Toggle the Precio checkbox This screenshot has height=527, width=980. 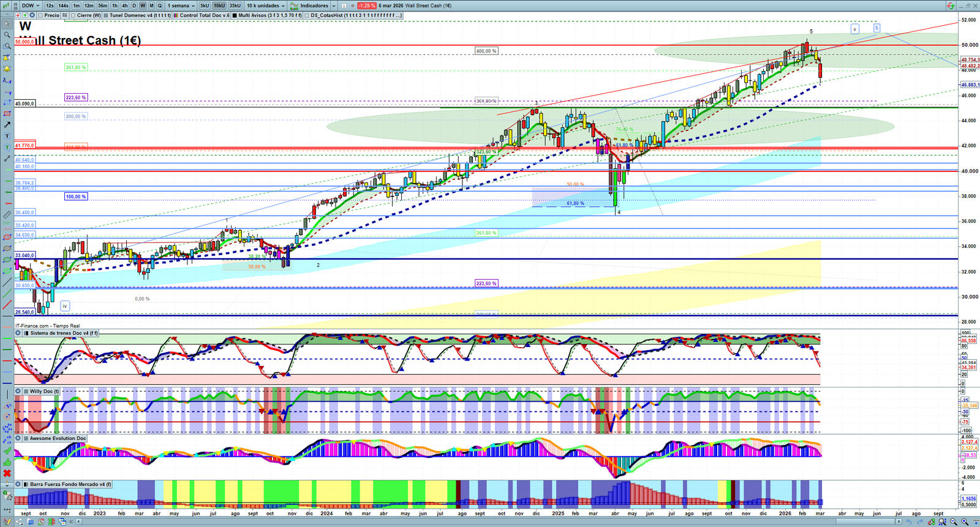click(x=40, y=15)
